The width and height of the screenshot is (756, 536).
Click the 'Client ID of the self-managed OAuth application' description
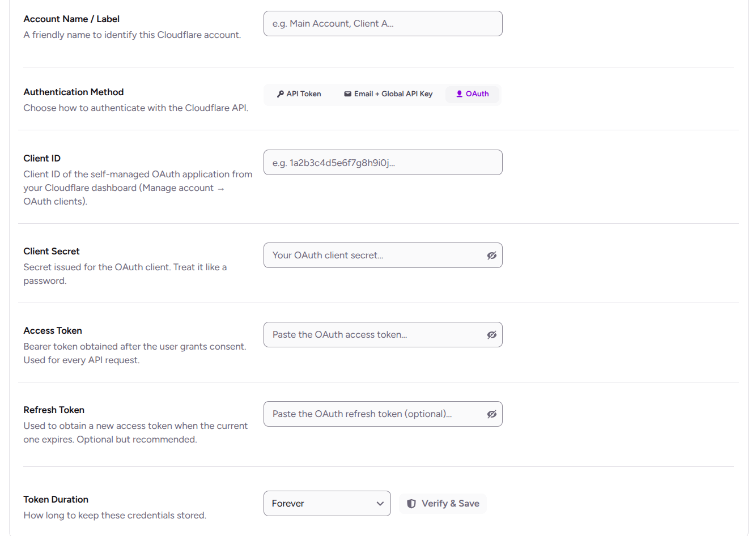pos(138,188)
